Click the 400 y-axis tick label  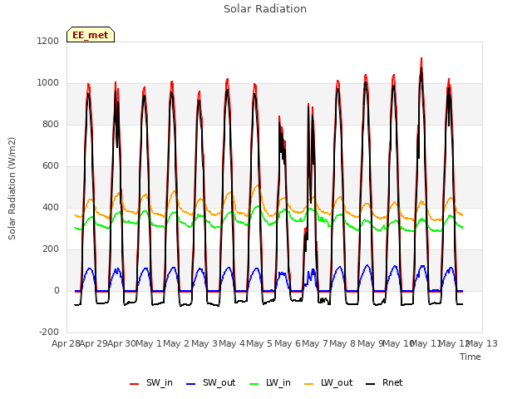51,207
